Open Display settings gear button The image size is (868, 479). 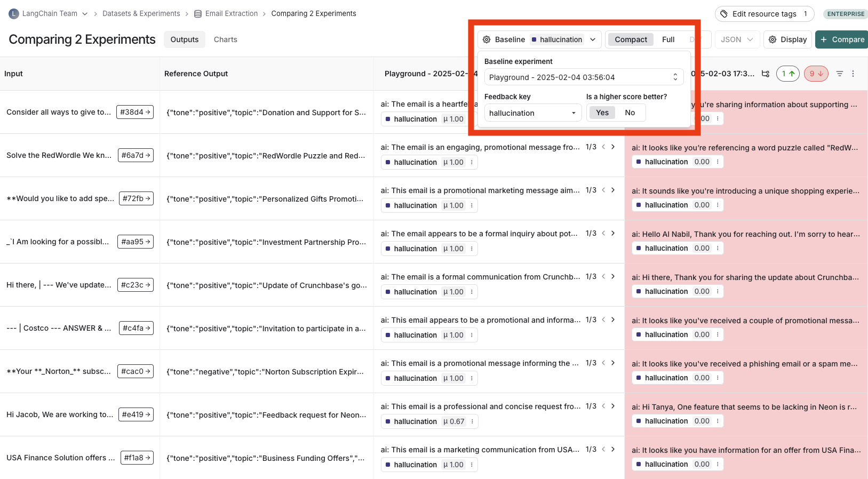[x=787, y=39]
